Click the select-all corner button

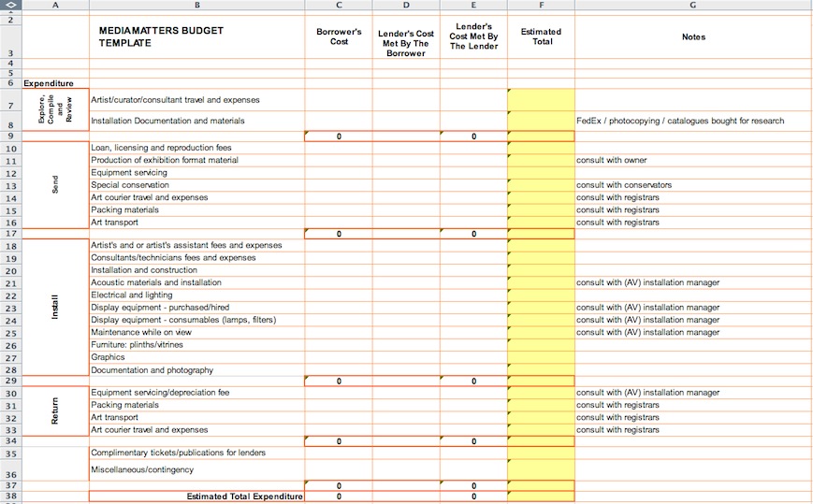[11, 5]
